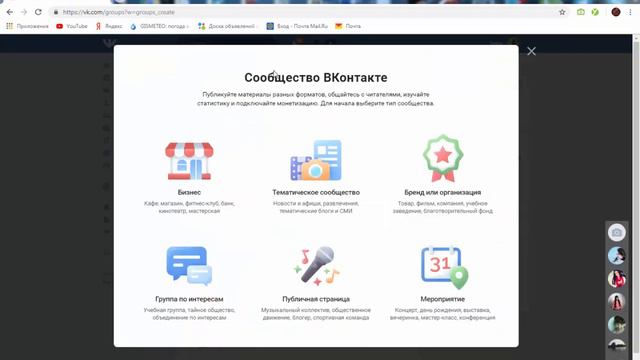Click the Сообщество ВКонтакте heading
Screen dimensions: 640x360
(316, 78)
